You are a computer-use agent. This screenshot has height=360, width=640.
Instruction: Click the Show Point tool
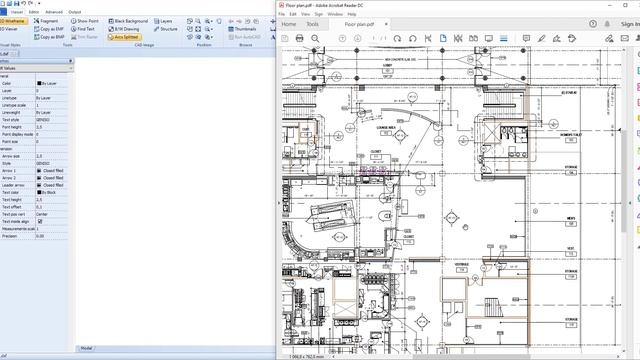click(84, 21)
